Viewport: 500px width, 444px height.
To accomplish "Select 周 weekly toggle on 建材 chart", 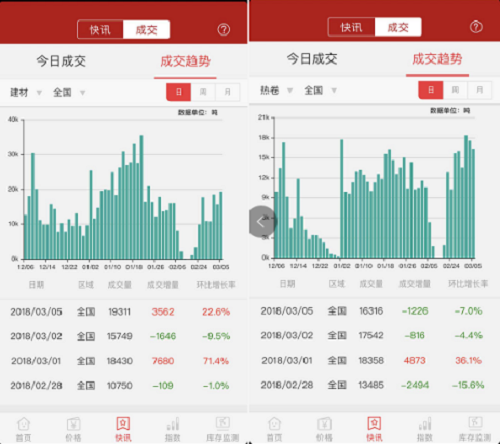I will [x=203, y=92].
